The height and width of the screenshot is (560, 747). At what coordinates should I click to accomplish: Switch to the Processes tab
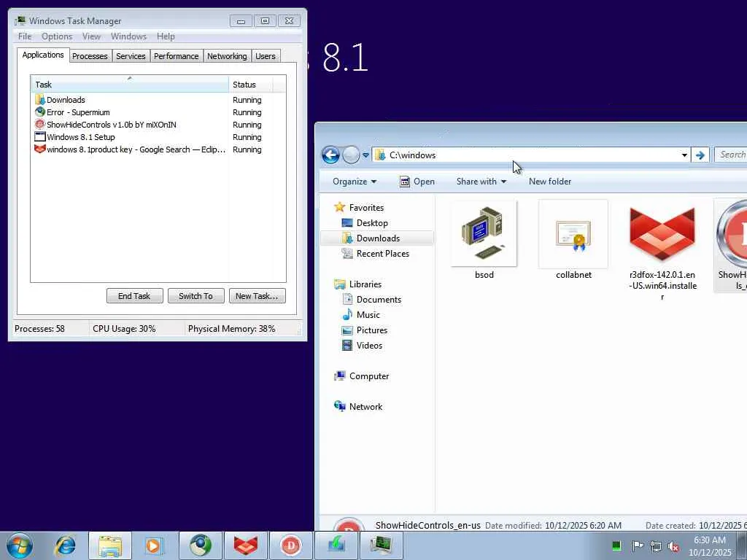[x=90, y=56]
